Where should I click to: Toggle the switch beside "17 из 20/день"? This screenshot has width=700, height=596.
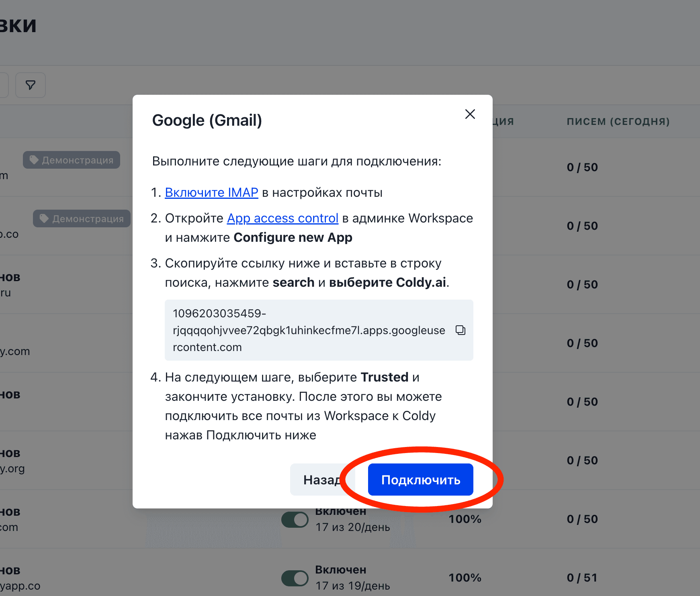coord(295,520)
